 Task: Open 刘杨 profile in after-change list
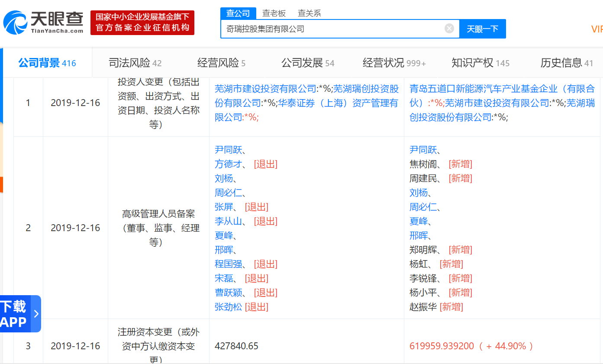[x=419, y=193]
